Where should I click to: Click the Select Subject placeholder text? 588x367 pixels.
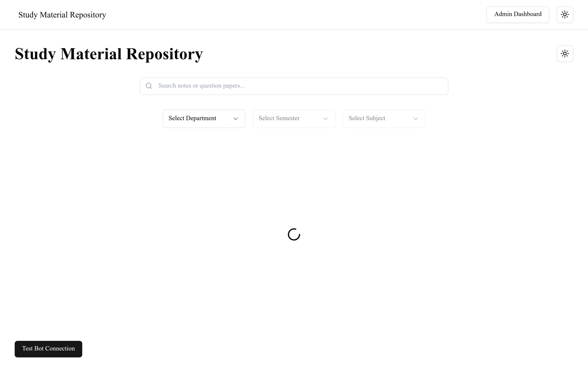(x=367, y=118)
